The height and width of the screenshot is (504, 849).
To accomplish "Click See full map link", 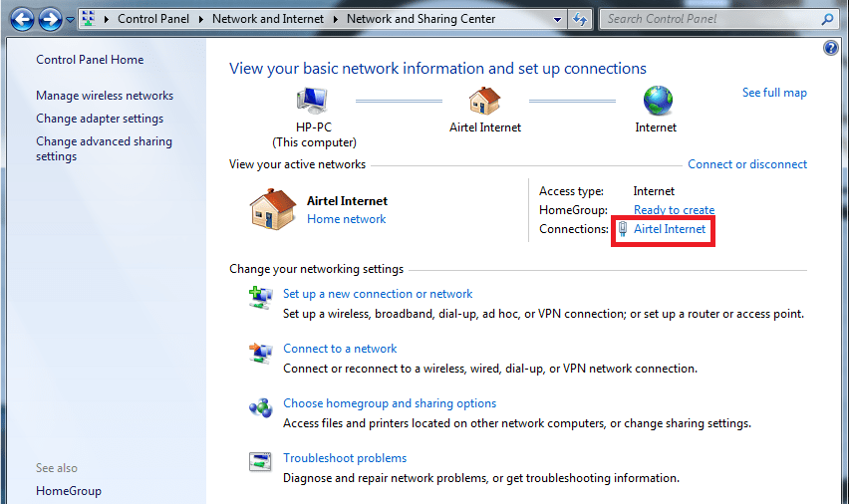I will (774, 93).
